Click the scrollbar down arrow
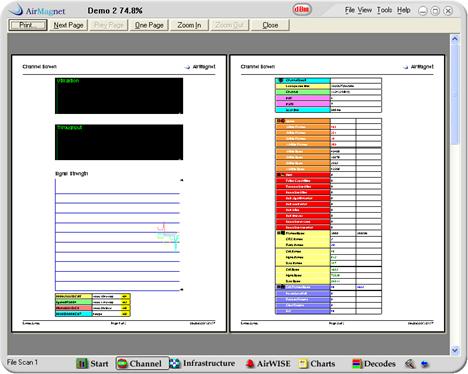The image size is (468, 374). click(455, 350)
